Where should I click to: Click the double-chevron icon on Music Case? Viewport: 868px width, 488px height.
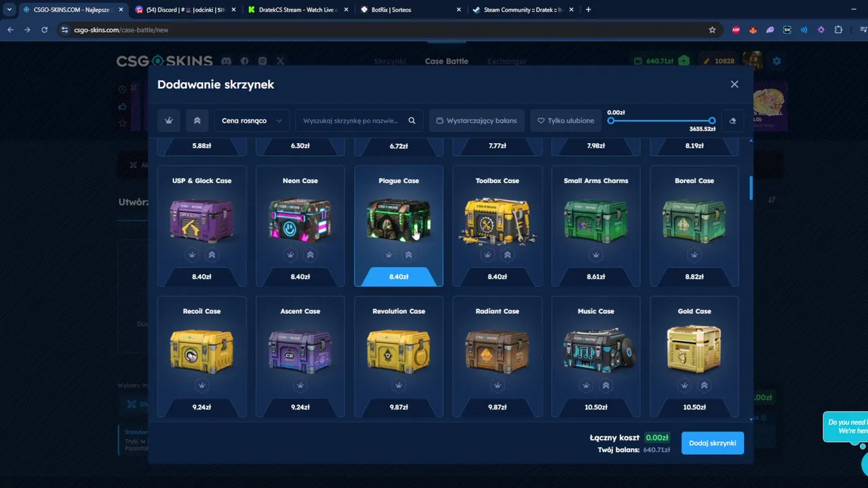point(606,385)
